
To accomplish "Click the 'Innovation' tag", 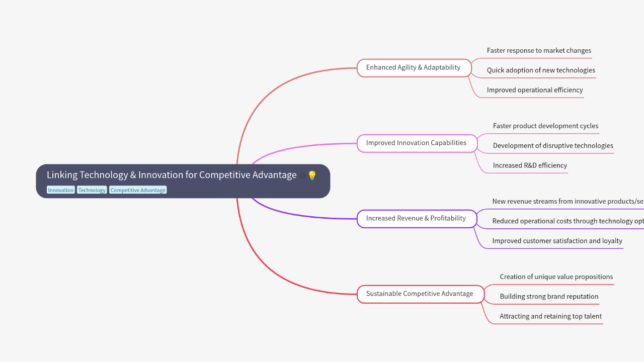I will [60, 190].
